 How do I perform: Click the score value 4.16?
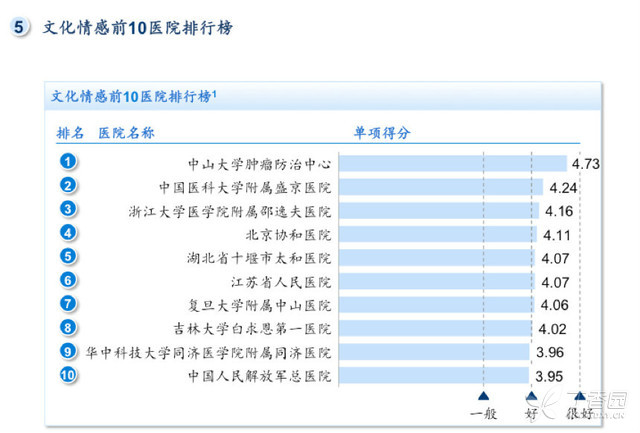(x=559, y=211)
